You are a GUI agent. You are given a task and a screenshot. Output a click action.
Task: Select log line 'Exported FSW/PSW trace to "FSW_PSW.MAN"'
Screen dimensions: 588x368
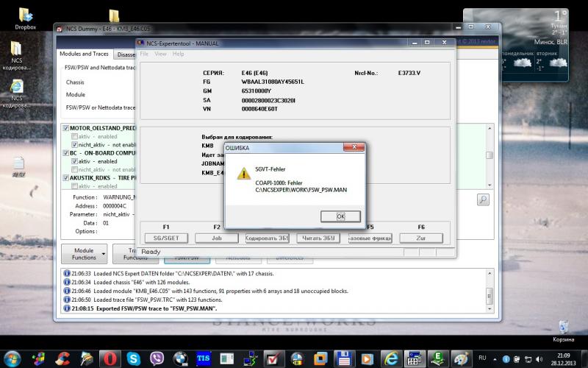(x=157, y=308)
